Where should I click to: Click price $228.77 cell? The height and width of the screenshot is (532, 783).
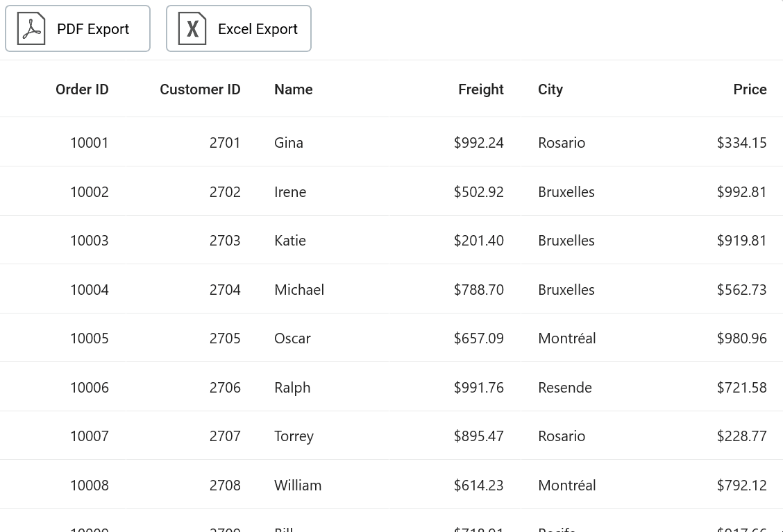coord(741,436)
